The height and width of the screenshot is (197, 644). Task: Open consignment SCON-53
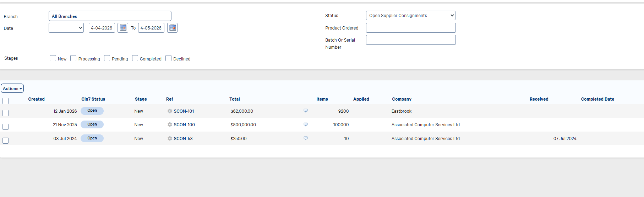[x=183, y=139]
